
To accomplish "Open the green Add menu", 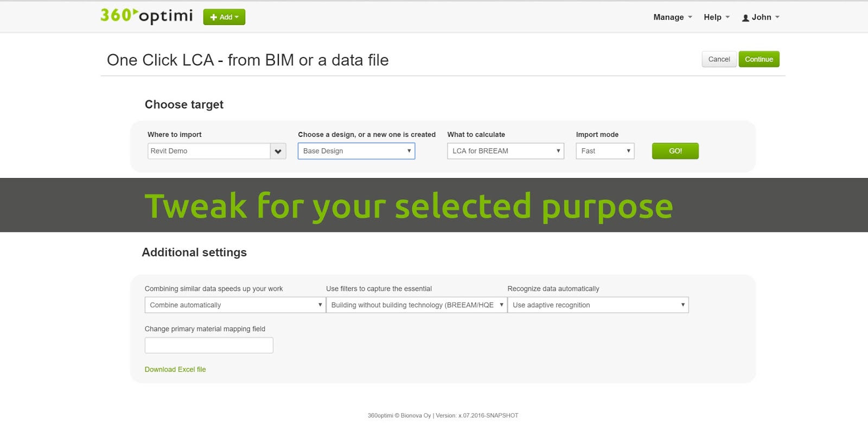I will [x=224, y=17].
